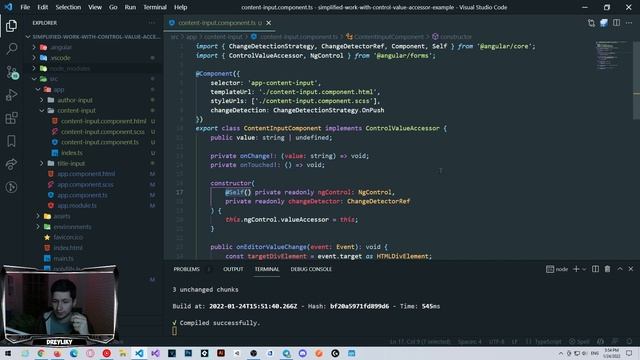Screen dimensions: 640x360
Task: Open the purple Visual Studio icon in the taskbar
Action: point(156,353)
